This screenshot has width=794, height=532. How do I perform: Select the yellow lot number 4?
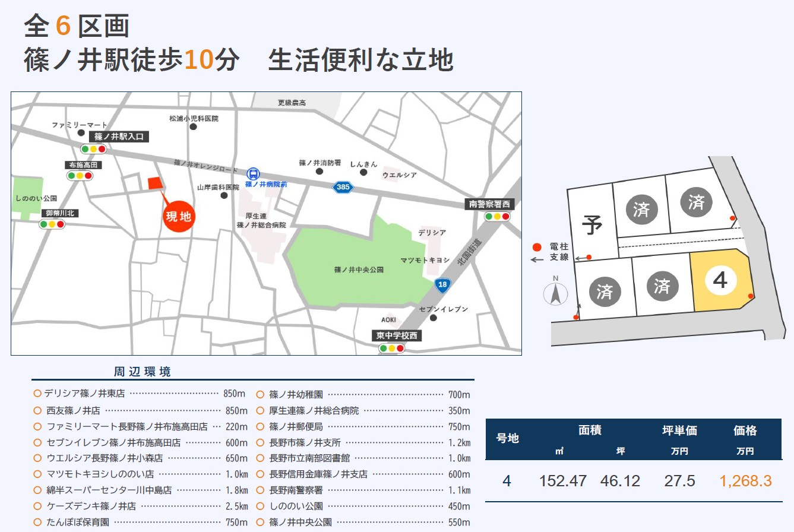[720, 280]
